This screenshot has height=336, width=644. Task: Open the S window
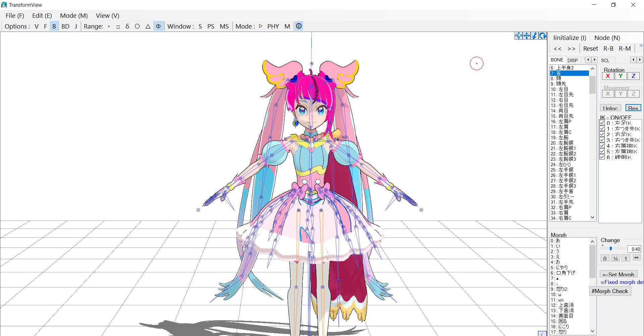pyautogui.click(x=200, y=26)
